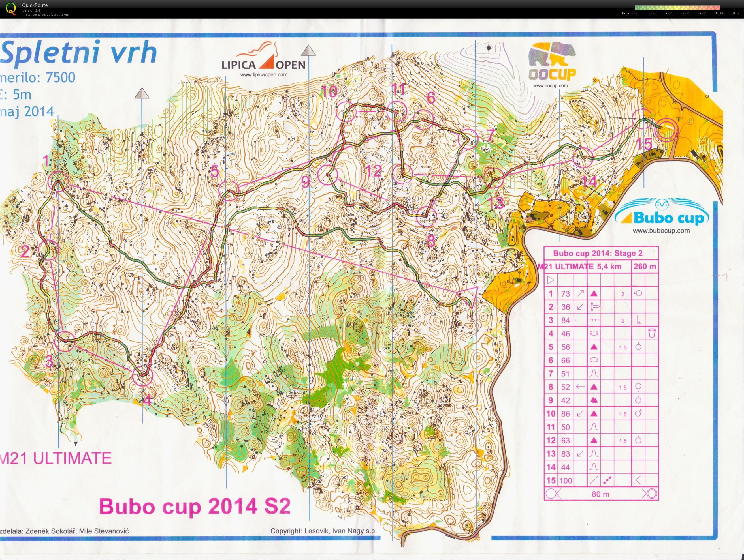
Task: Click control code 56 in the table
Action: (565, 347)
